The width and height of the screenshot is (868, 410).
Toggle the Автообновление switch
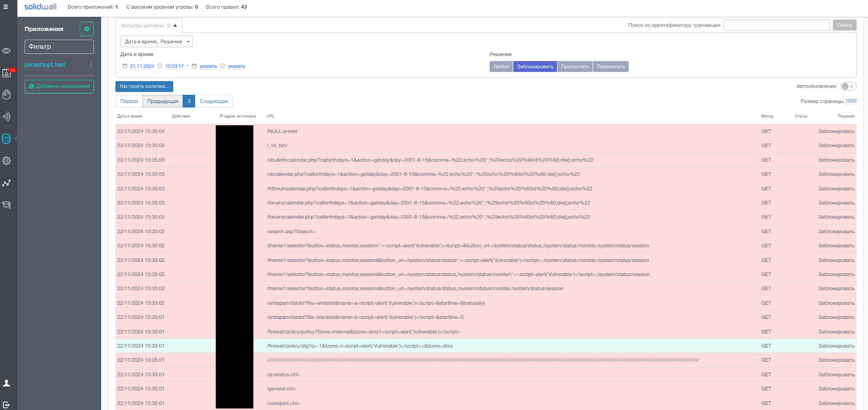(848, 86)
